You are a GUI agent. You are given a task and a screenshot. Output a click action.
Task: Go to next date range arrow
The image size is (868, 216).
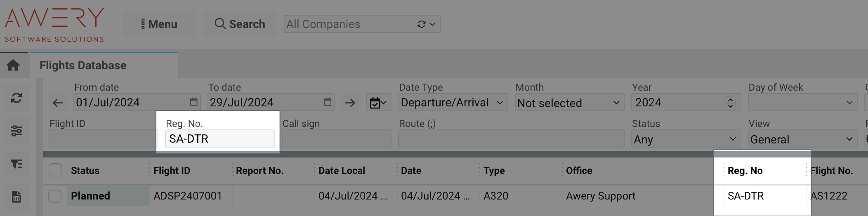pos(350,103)
